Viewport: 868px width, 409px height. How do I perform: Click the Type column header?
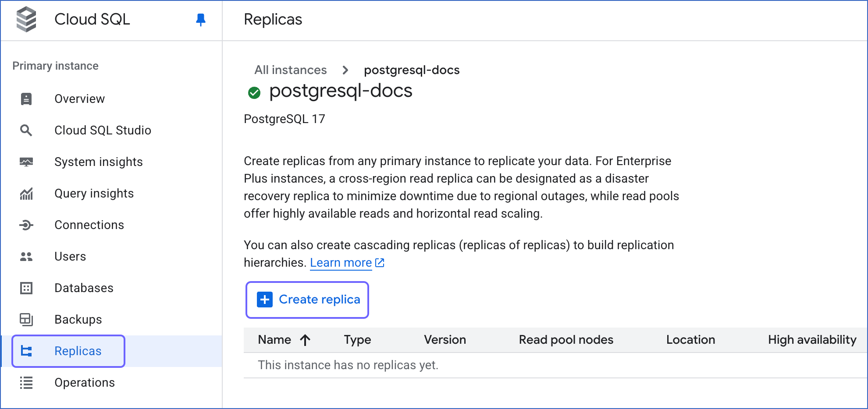[357, 340]
